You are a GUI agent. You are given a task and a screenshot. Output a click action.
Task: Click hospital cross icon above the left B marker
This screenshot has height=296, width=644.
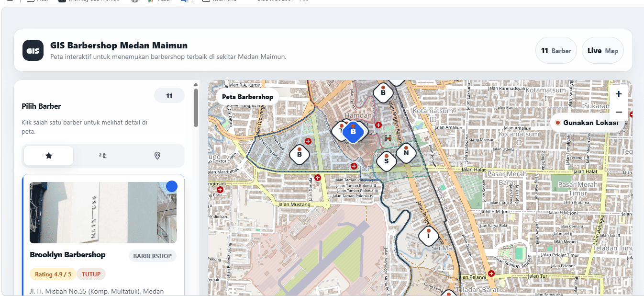308,141
